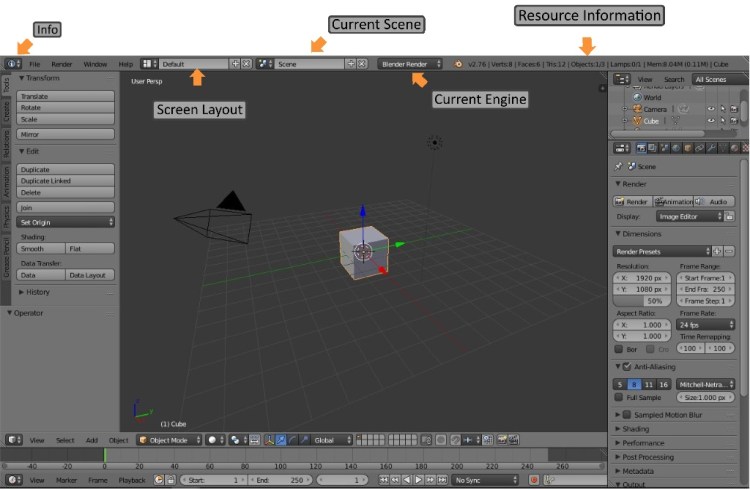Open the 24 fps frame rate dropdown
This screenshot has height=490, width=750.
coord(706,325)
